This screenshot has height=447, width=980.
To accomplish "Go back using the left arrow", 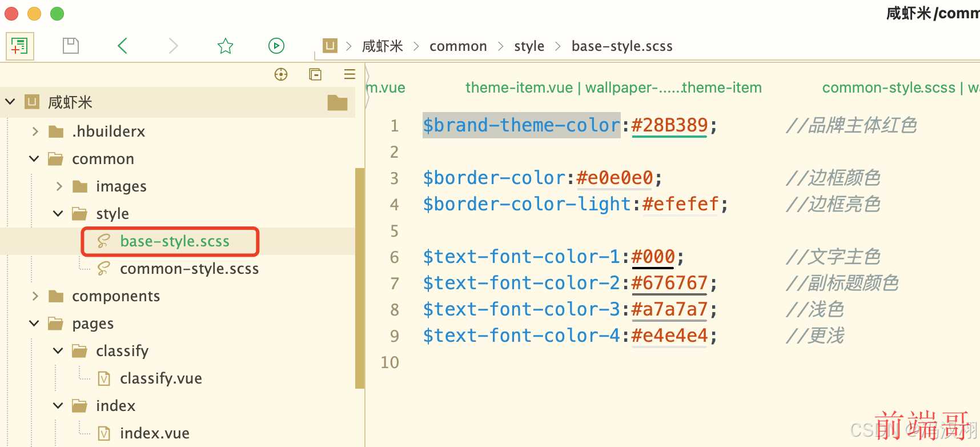I will click(122, 46).
